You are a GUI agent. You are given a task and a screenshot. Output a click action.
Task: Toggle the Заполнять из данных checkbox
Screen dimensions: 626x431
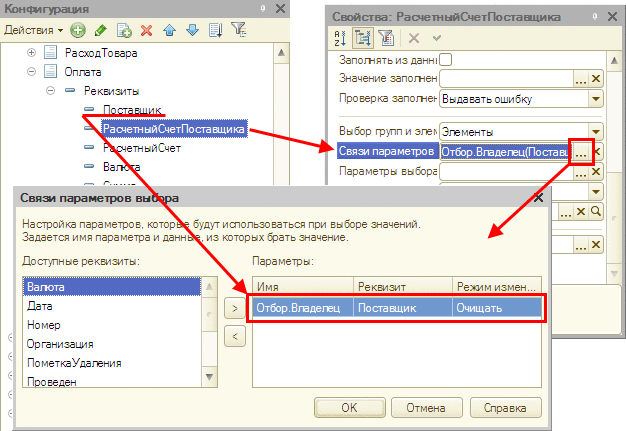pyautogui.click(x=446, y=60)
